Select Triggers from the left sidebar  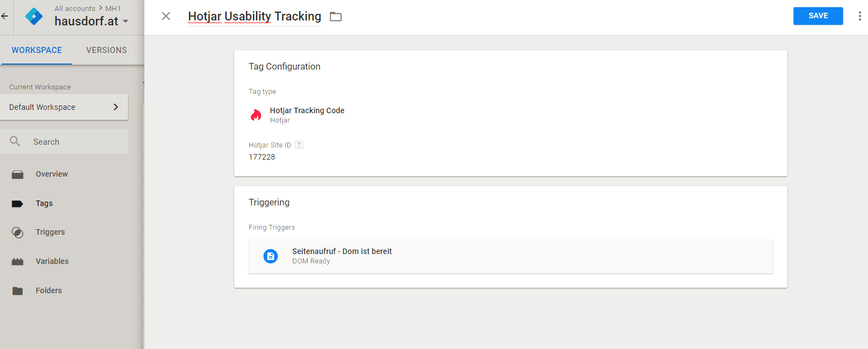pyautogui.click(x=50, y=232)
